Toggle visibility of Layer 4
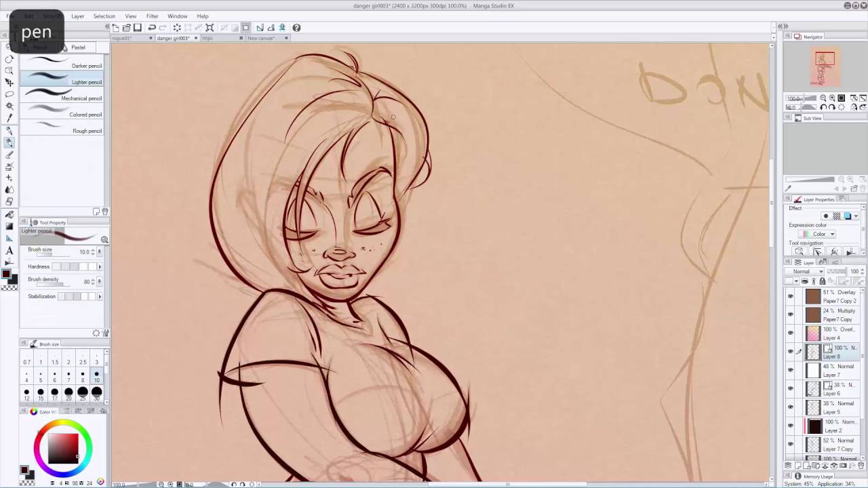The height and width of the screenshot is (488, 868). [x=790, y=333]
